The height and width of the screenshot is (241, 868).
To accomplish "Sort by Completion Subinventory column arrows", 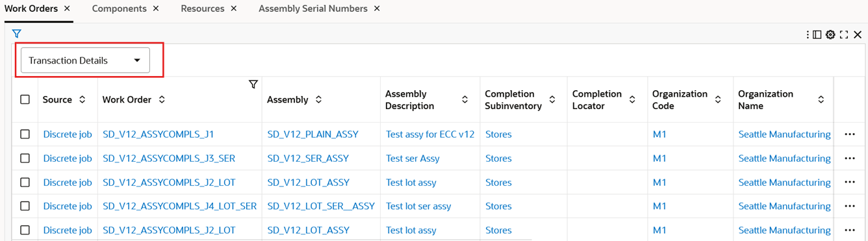I will pos(552,99).
